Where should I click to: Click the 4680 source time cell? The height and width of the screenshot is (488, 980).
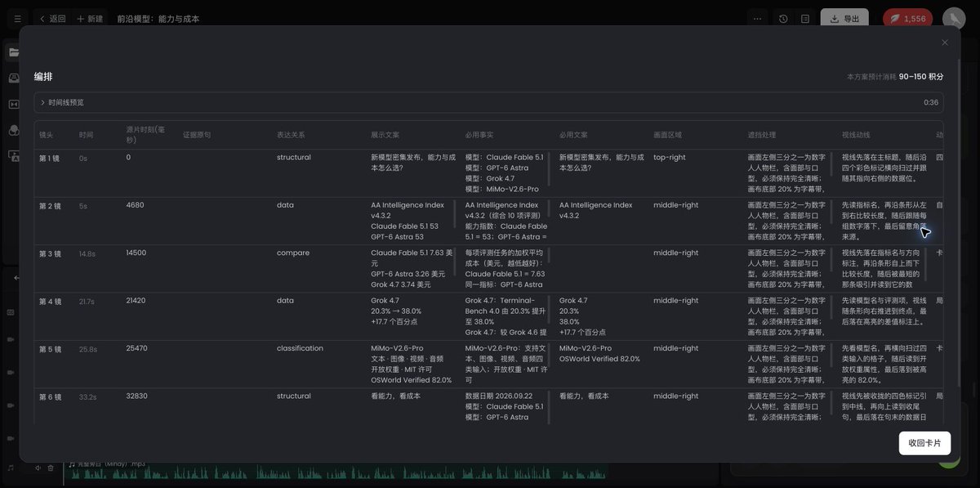(x=135, y=205)
